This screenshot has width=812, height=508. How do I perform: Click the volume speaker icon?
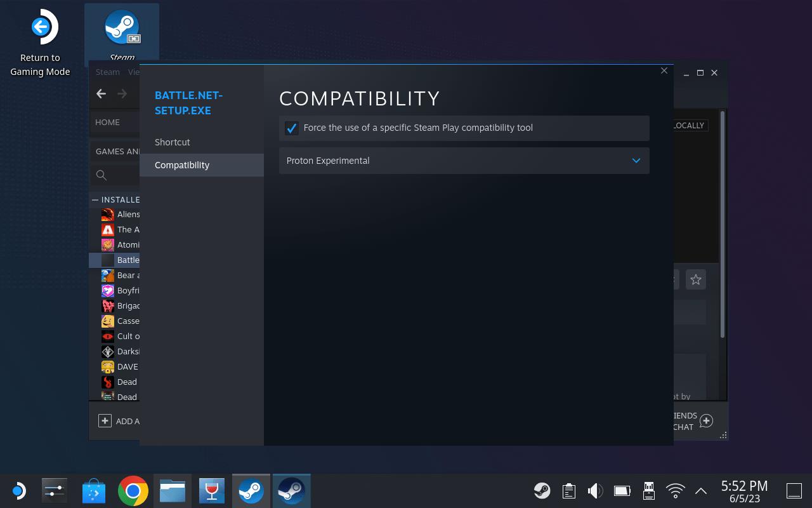[595, 490]
